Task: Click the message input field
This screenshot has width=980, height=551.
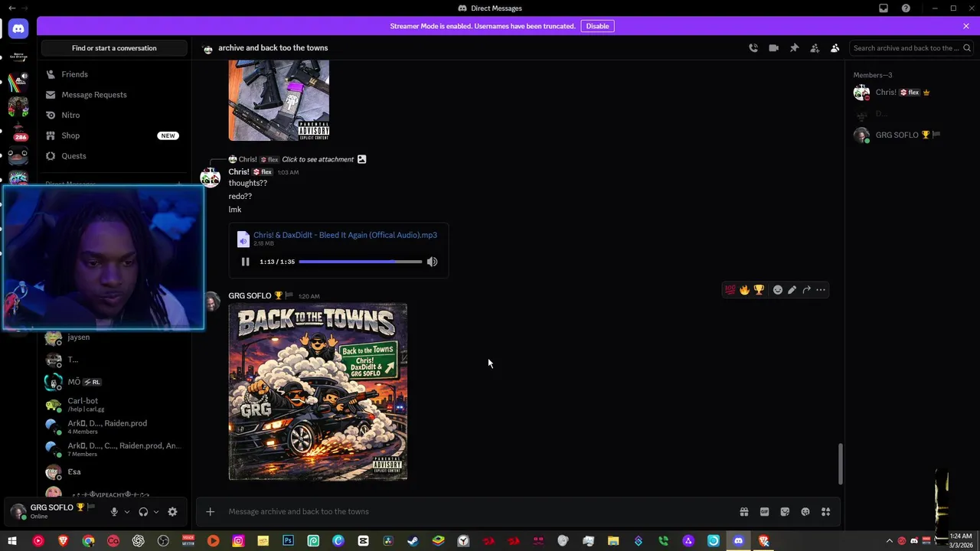Action: tap(479, 512)
